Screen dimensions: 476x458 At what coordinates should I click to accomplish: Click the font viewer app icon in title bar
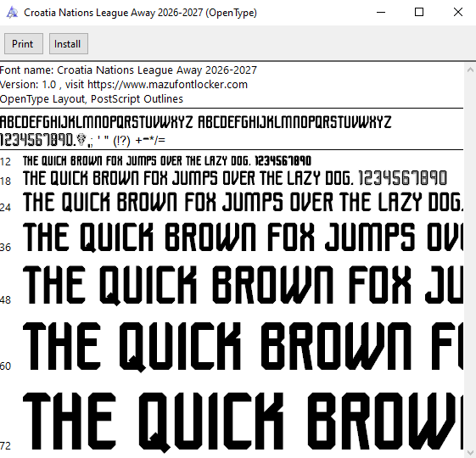pos(13,13)
